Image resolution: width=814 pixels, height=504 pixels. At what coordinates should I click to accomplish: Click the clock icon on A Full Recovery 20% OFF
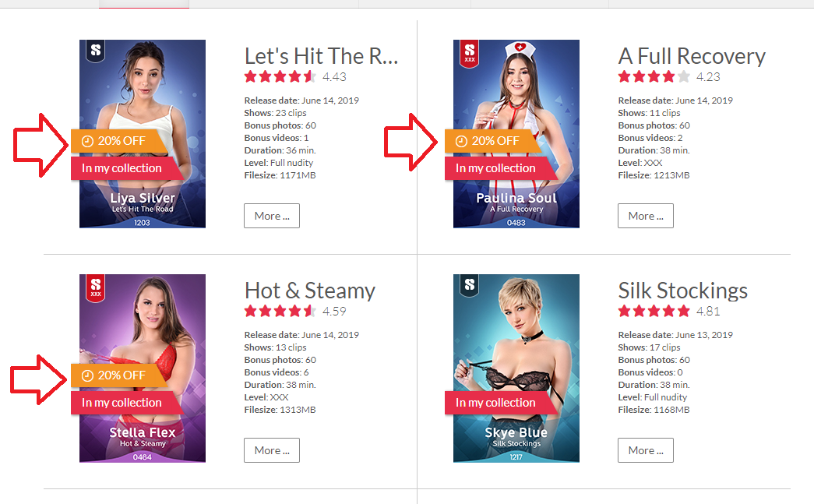click(461, 141)
